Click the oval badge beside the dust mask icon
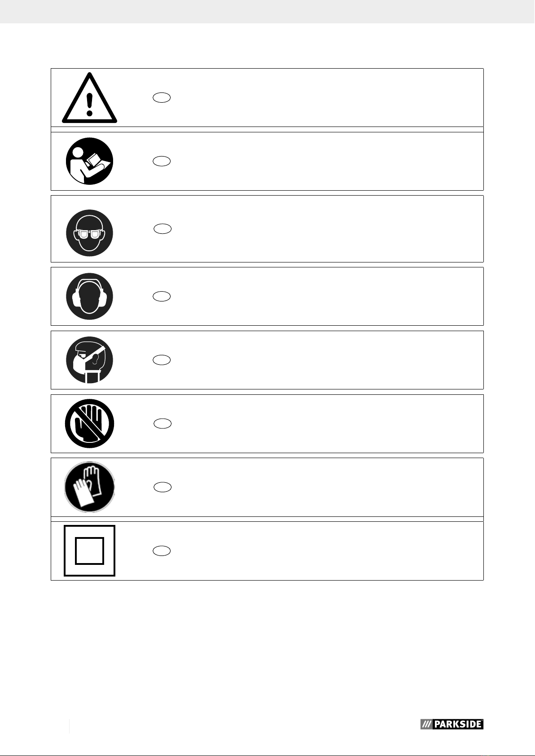The height and width of the screenshot is (756, 535). point(162,360)
